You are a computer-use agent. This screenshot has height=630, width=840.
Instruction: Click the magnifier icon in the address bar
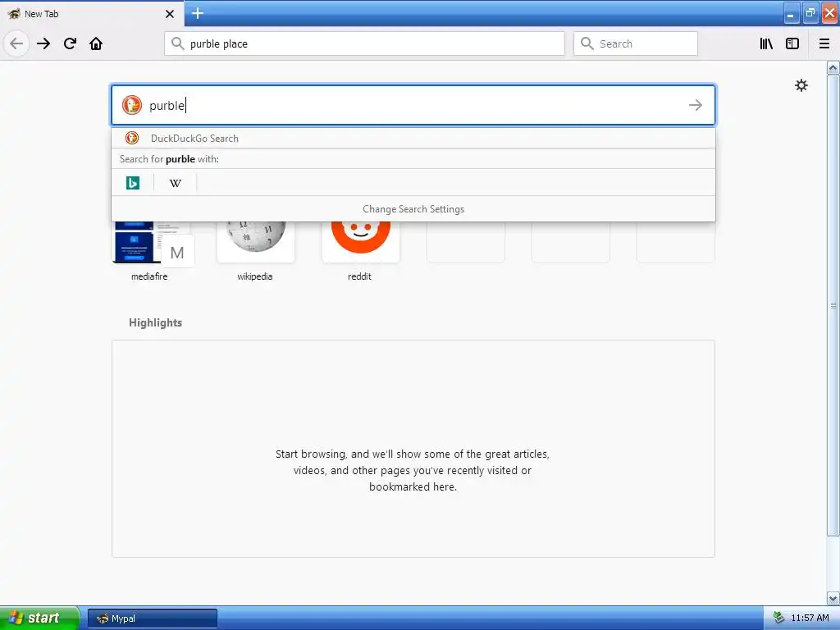click(177, 43)
